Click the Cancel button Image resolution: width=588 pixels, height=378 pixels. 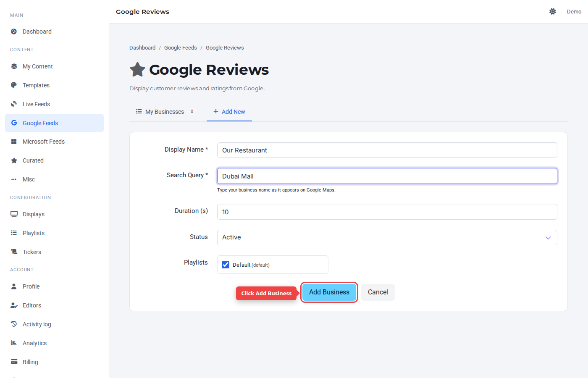click(x=378, y=292)
